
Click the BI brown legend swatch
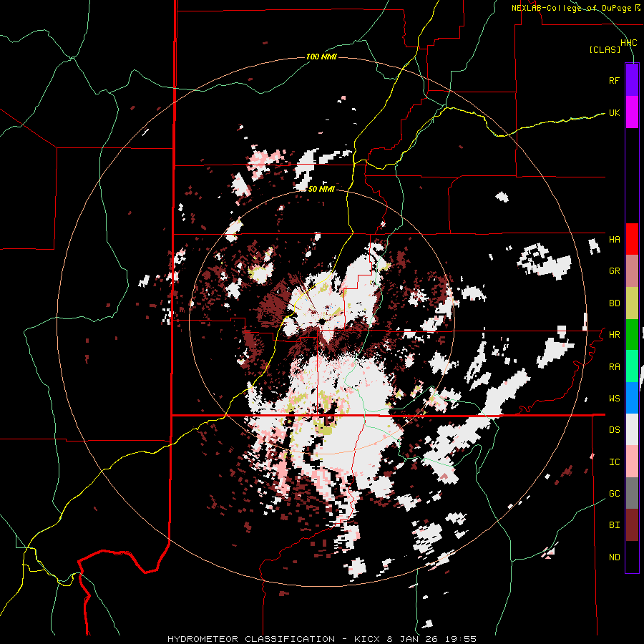[x=632, y=525]
